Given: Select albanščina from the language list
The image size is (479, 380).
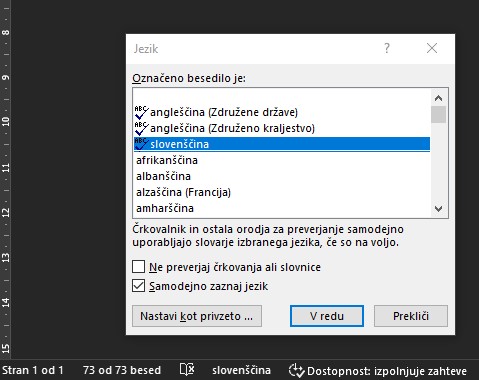Looking at the screenshot, I should click(282, 176).
